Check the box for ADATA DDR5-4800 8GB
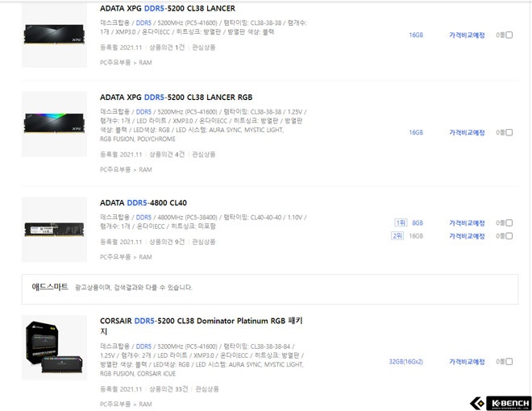This screenshot has width=532, height=411. [x=509, y=222]
